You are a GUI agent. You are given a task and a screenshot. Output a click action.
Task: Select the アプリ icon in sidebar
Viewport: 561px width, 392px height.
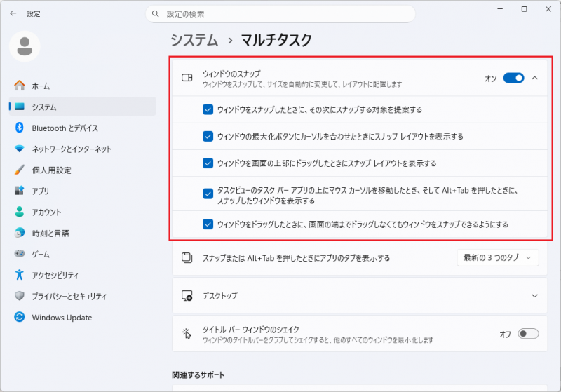(20, 191)
